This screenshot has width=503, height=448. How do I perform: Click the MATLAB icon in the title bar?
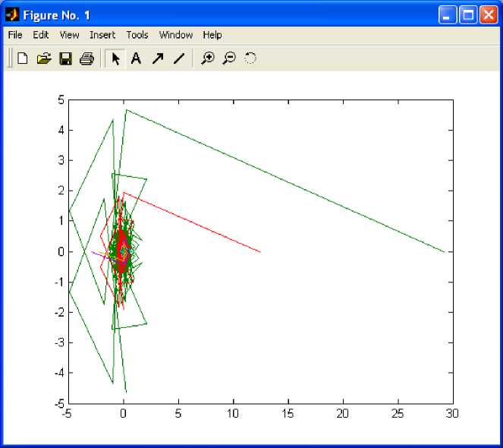point(12,14)
